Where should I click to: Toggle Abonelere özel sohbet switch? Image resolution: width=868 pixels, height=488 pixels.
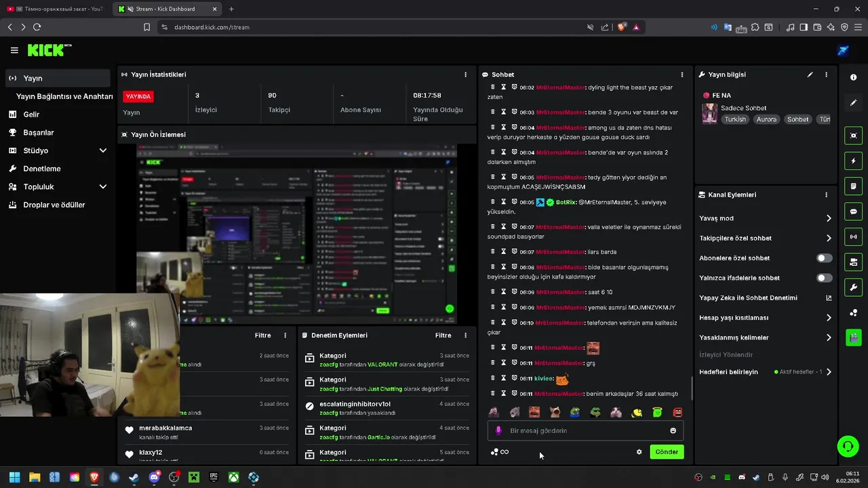click(x=824, y=258)
